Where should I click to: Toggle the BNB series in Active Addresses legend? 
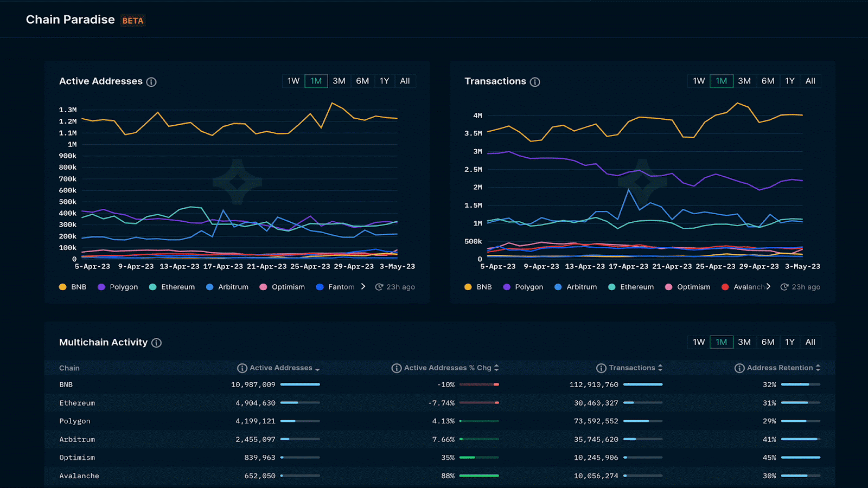pyautogui.click(x=72, y=287)
